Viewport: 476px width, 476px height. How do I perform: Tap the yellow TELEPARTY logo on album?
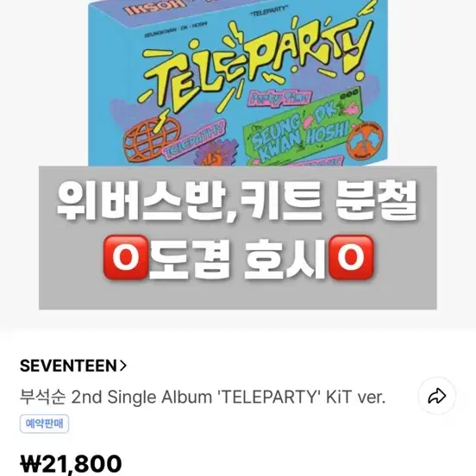tap(252, 62)
